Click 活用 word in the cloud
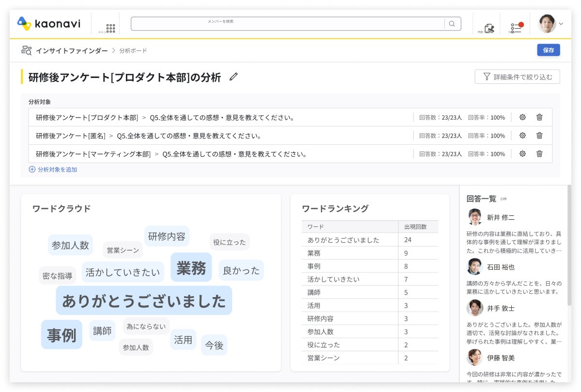This screenshot has height=392, width=581. 183,340
